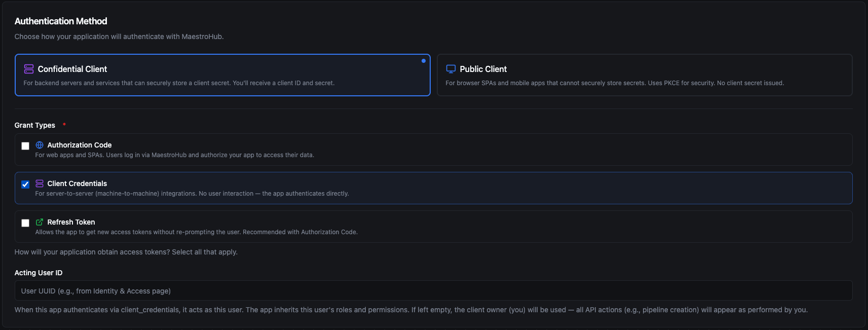Viewport: 868px width, 330px height.
Task: Focus the Acting User ID input field
Action: [433, 291]
